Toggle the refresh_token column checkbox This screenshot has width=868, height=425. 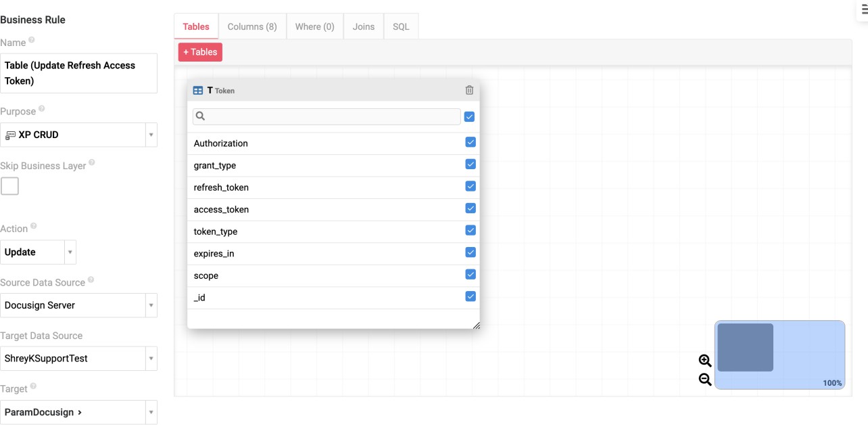click(x=471, y=187)
